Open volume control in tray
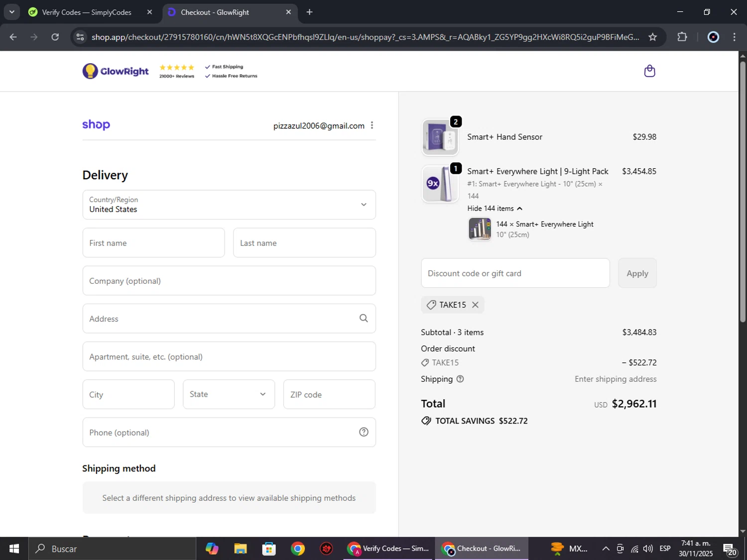This screenshot has height=560, width=747. (648, 549)
